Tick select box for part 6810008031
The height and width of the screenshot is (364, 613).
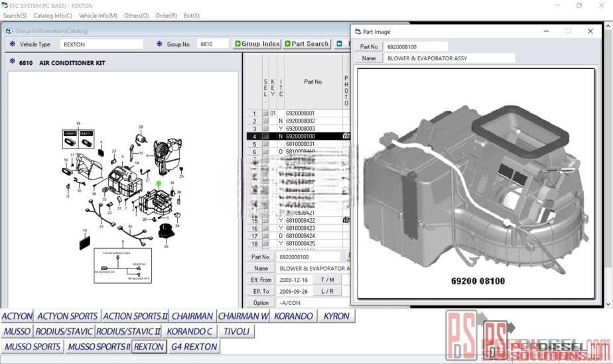click(265, 144)
